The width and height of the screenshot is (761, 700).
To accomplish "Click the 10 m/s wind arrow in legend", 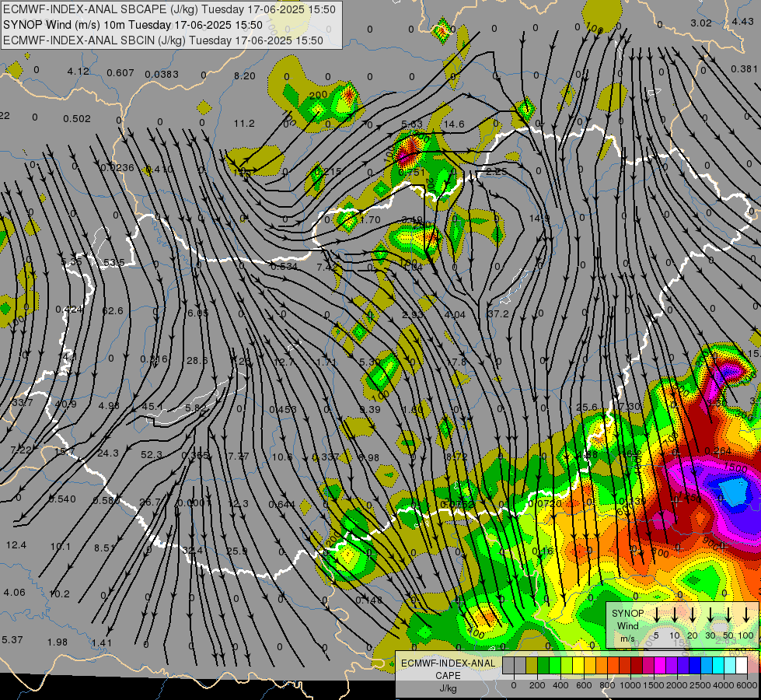I will pyautogui.click(x=675, y=615).
